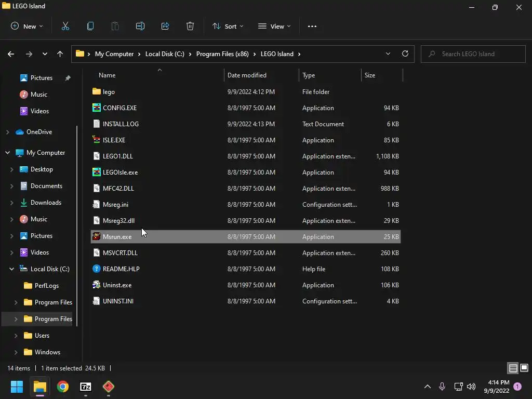The image size is (532, 399).
Task: Open the See more ellipsis menu
Action: 312,26
